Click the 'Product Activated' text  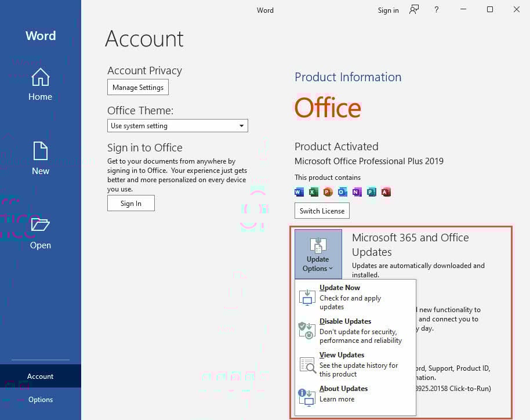click(336, 146)
